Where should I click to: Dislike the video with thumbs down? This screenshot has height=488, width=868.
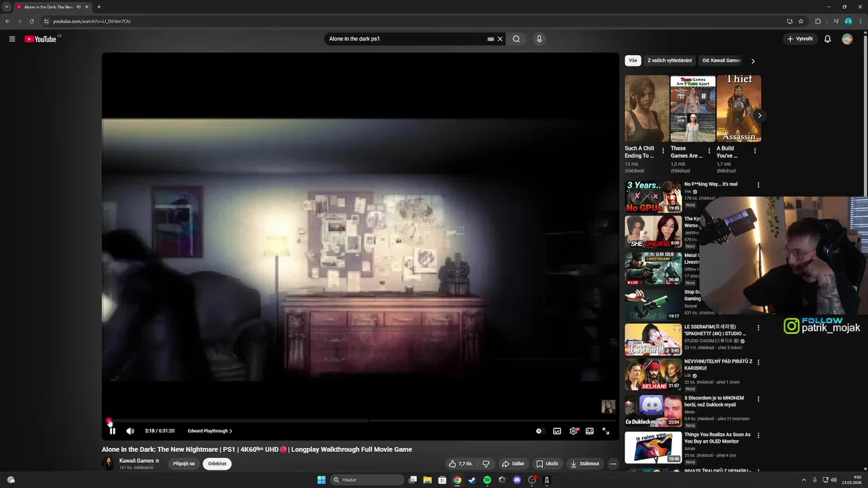486,464
